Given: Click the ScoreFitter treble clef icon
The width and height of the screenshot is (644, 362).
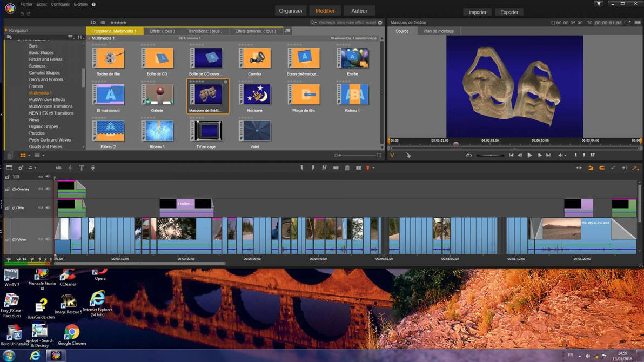Looking at the screenshot, I should pos(70,167).
